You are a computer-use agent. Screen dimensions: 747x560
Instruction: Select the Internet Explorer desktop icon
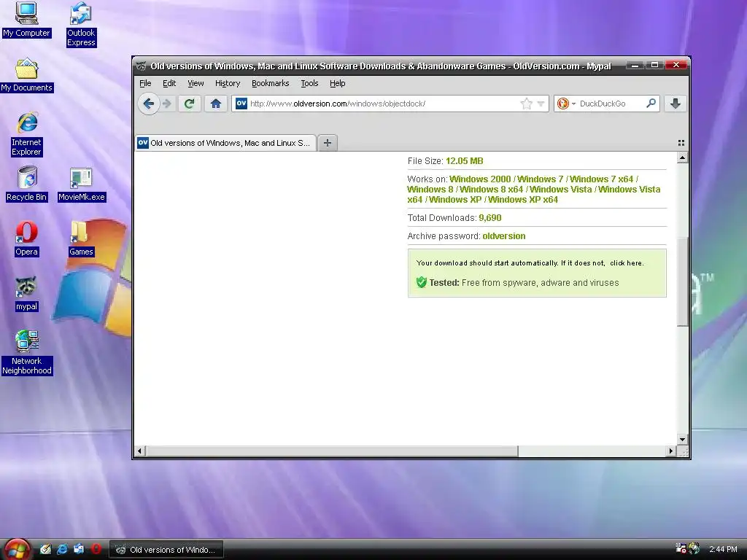(27, 134)
